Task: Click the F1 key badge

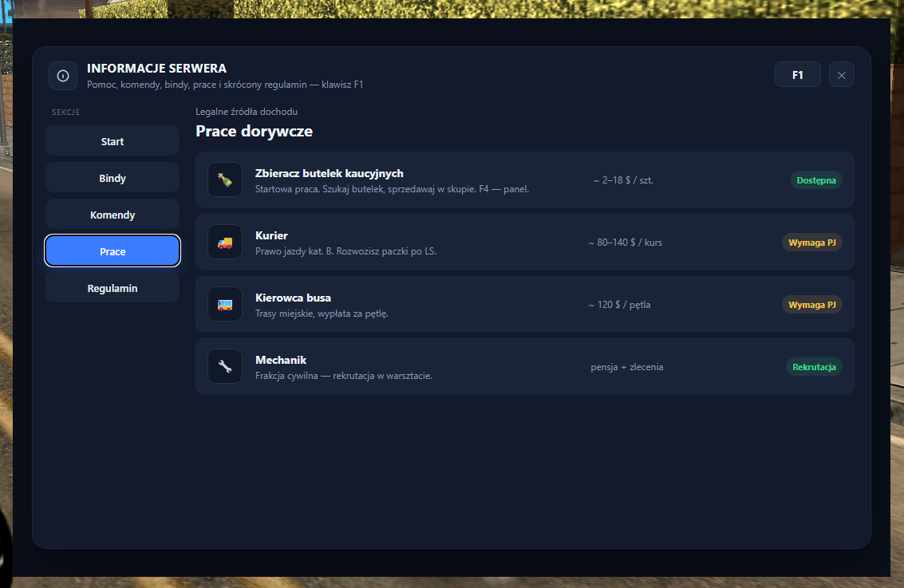Action: coord(797,75)
